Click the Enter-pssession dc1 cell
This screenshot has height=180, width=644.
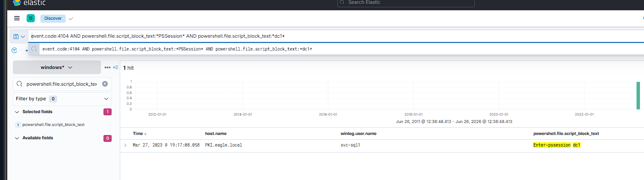click(x=557, y=145)
